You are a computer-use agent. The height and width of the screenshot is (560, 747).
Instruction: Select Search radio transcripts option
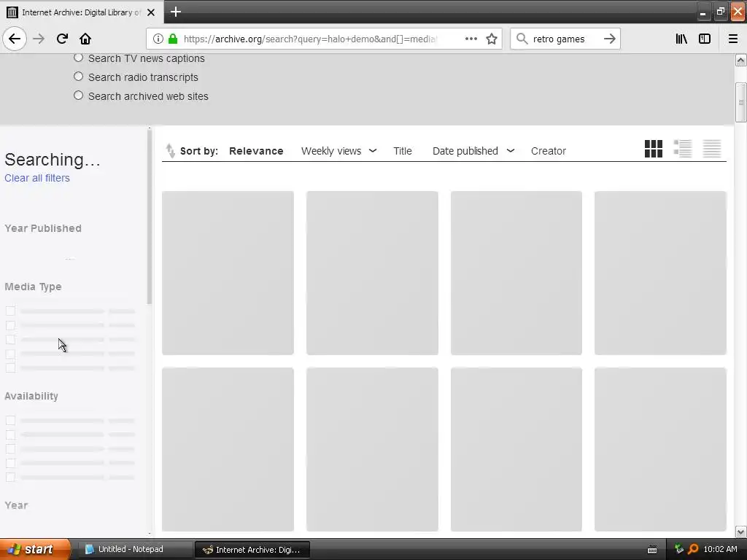pos(79,76)
